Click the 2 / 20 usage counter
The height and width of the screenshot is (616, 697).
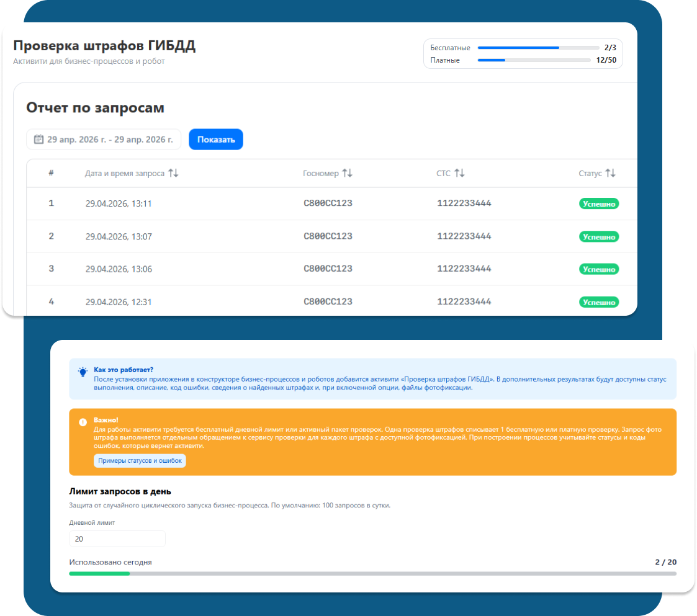[666, 562]
